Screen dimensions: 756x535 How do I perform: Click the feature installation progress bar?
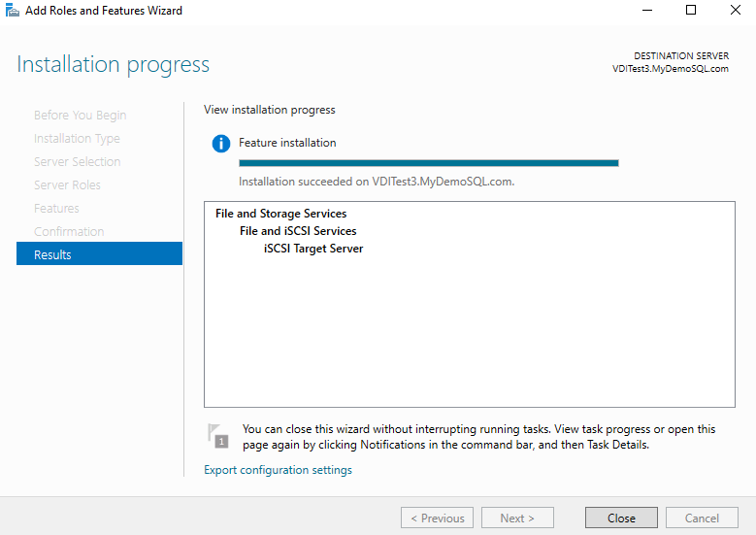click(x=429, y=163)
